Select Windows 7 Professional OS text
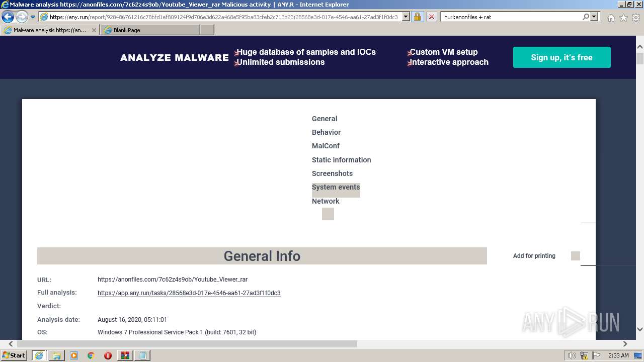Screen dimensions: 644x362 (177, 332)
